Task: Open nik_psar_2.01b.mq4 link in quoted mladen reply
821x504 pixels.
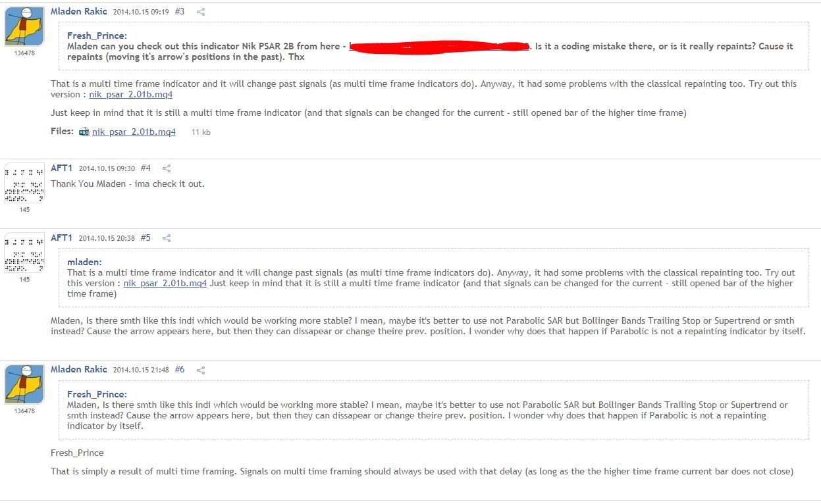Action: 165,284
